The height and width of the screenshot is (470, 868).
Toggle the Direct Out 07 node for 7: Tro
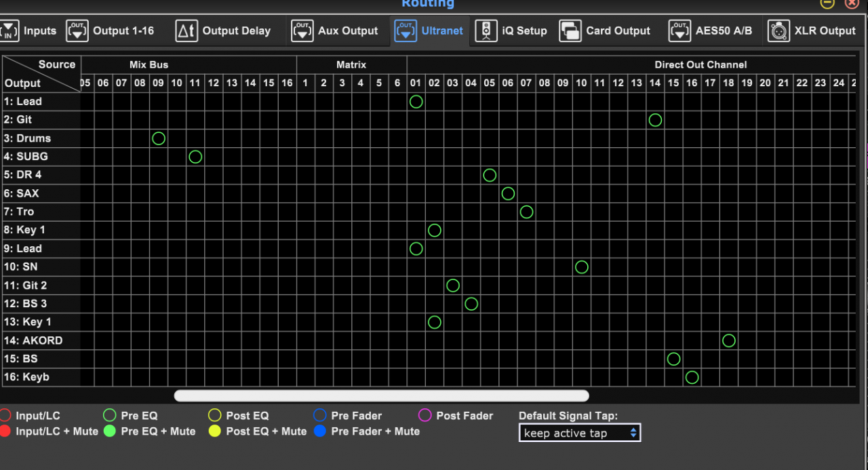(526, 212)
